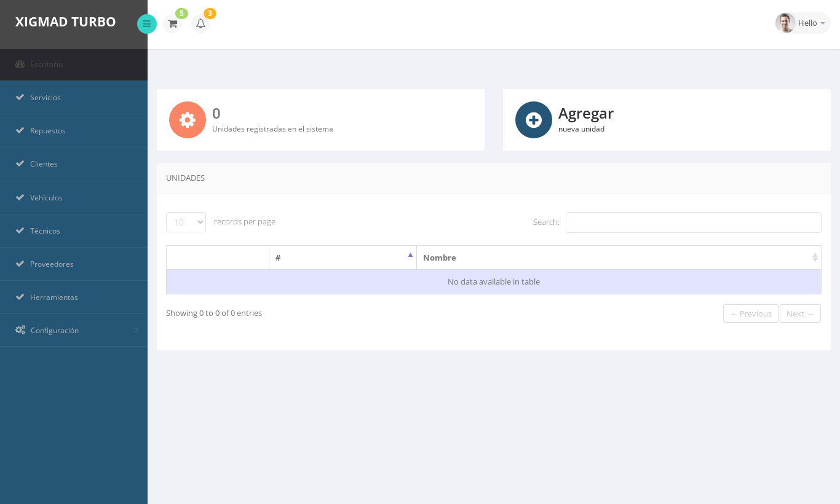Screen dimensions: 840x504
Task: Click 'Unidades registradas en el sistema' text
Action: click(x=272, y=129)
